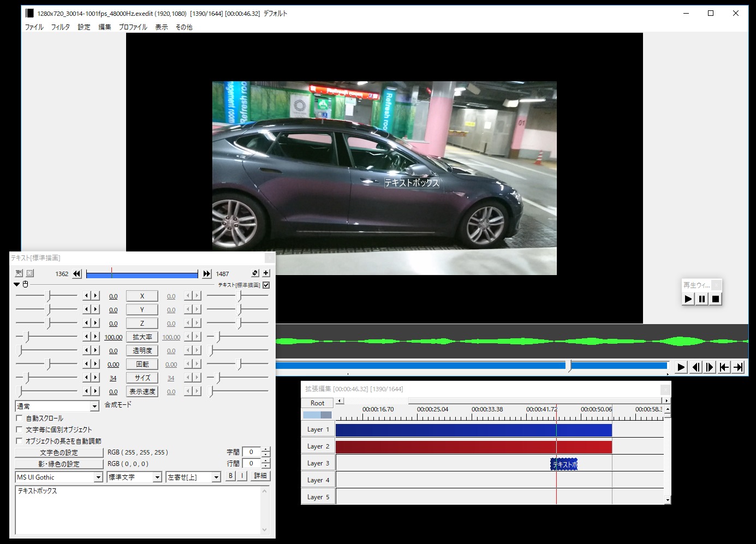Jump to object start frame 1362 arrow
The image size is (756, 544).
tap(77, 274)
